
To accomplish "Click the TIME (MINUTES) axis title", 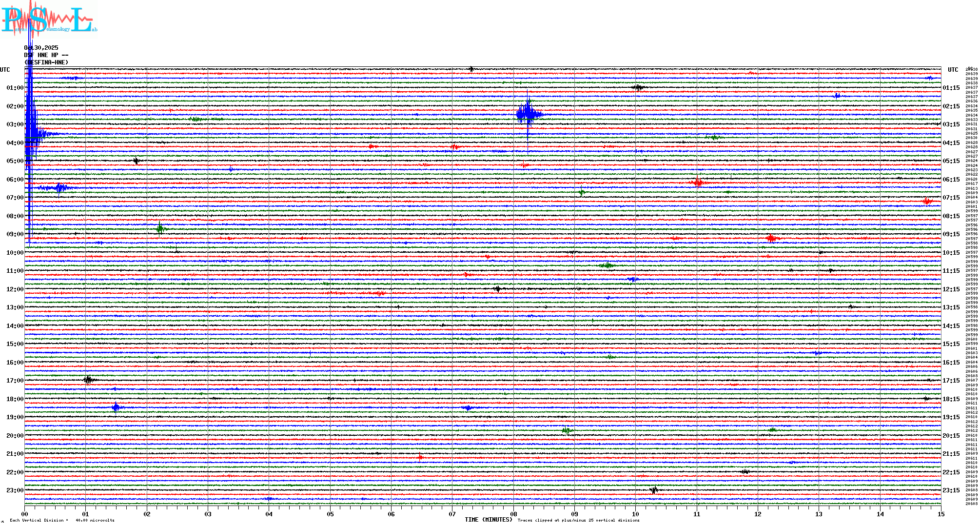I will (489, 520).
